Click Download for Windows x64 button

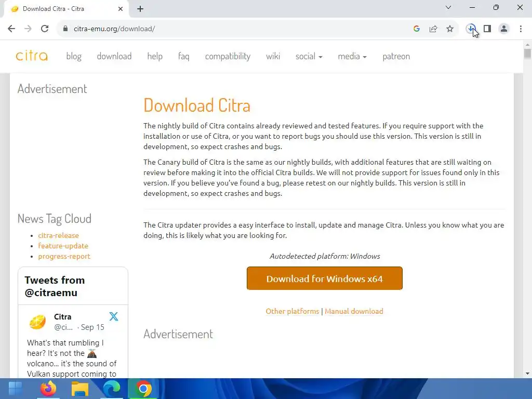(x=325, y=278)
